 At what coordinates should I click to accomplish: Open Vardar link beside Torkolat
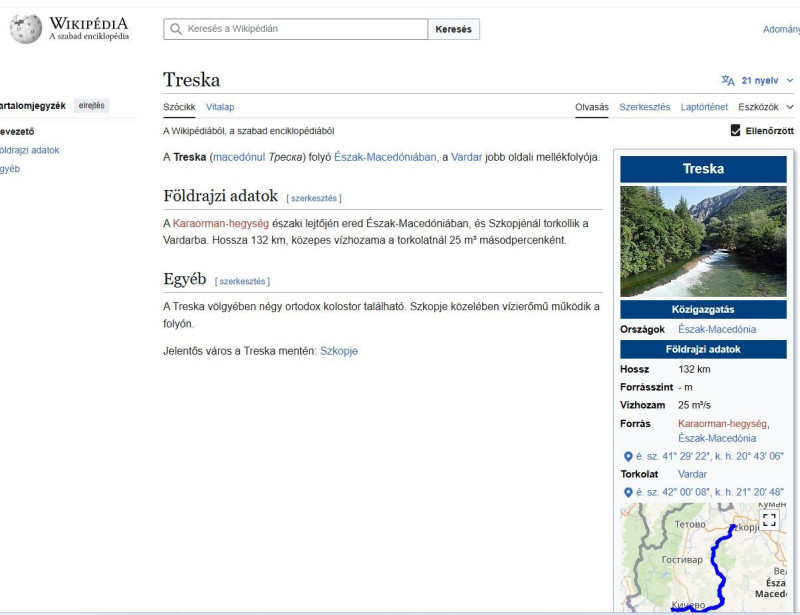pyautogui.click(x=692, y=474)
